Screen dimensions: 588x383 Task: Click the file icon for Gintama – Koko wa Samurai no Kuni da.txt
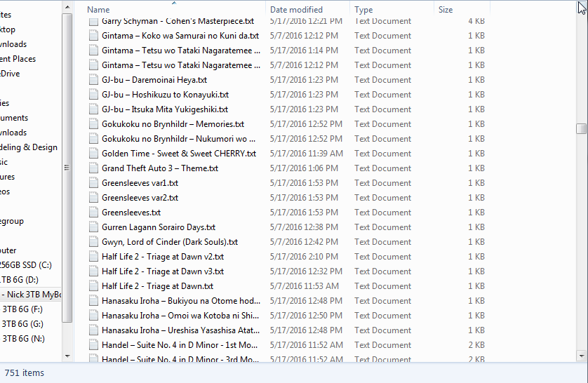93,36
